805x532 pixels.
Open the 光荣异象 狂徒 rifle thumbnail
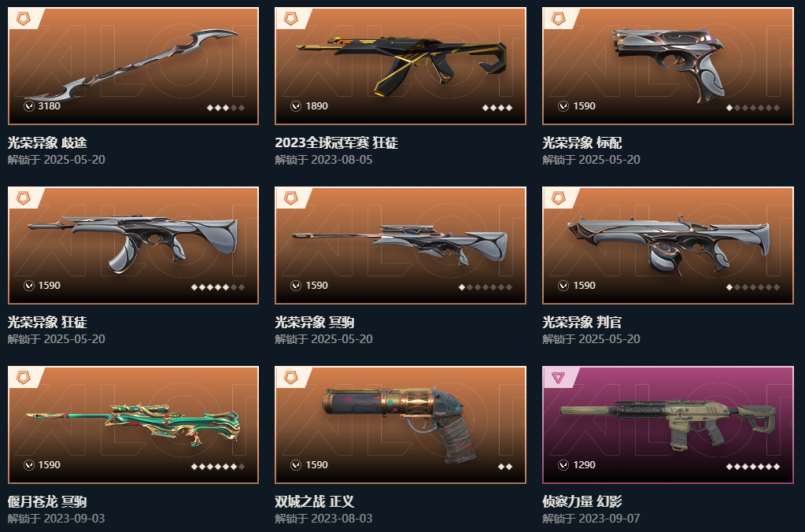click(133, 245)
